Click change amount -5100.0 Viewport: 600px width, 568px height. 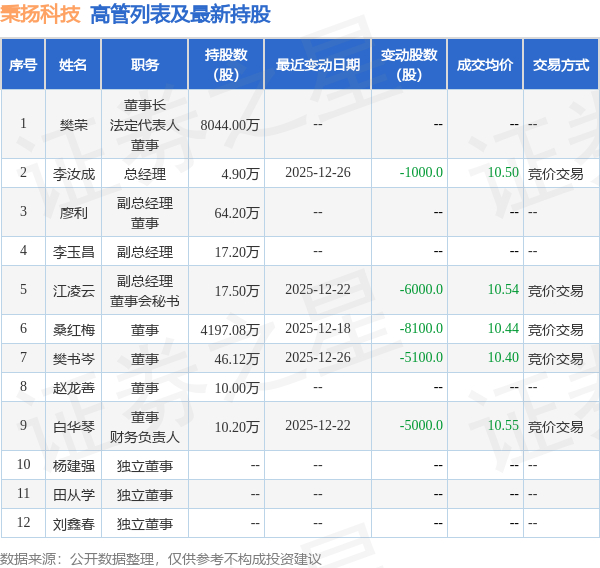pyautogui.click(x=421, y=357)
